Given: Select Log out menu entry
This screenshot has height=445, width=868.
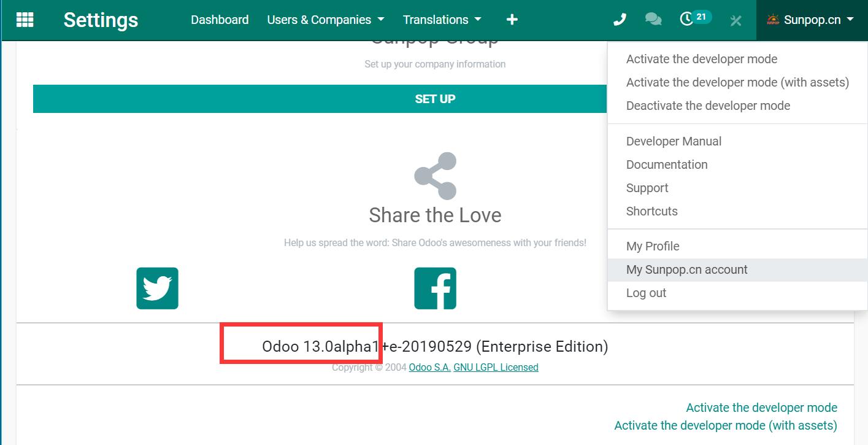Looking at the screenshot, I should [646, 293].
